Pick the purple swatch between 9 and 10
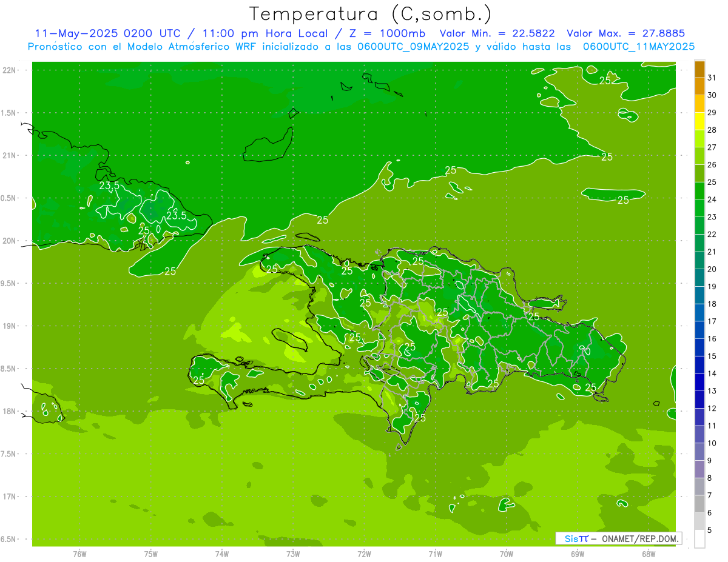 699,452
